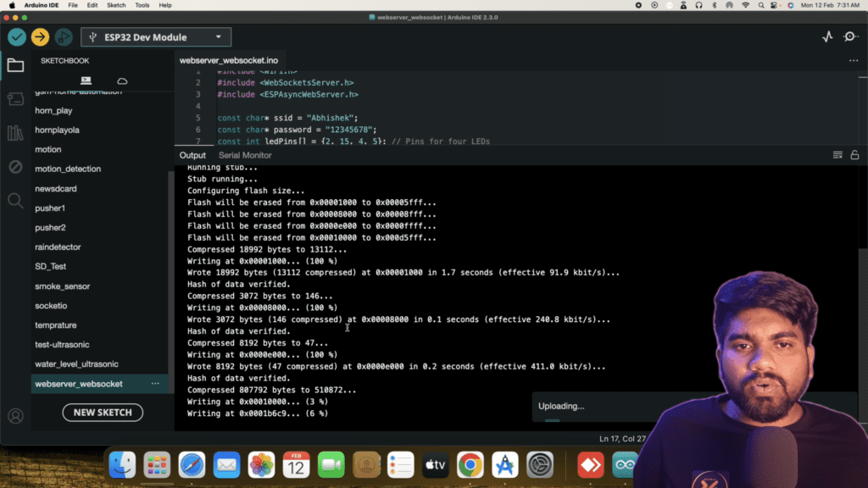Open the hornplayola sketch

[x=57, y=130]
